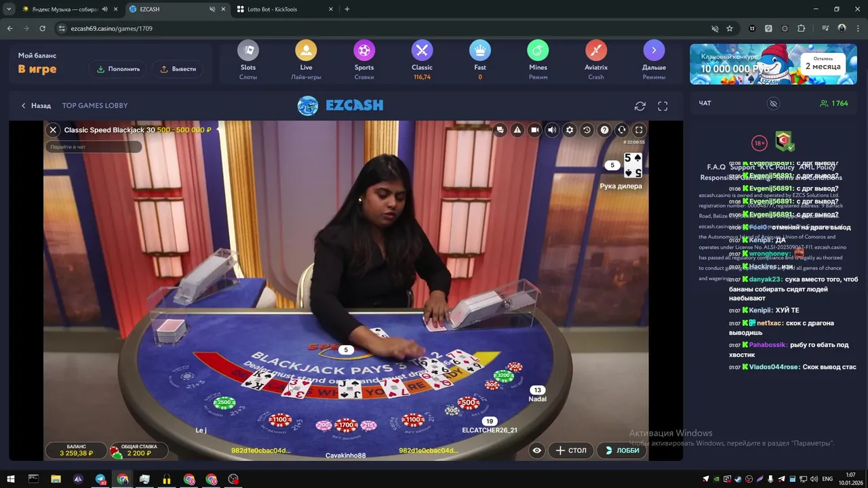Open the tab search dropdown arrow
Screen dimensions: 868x488
(x=9, y=9)
